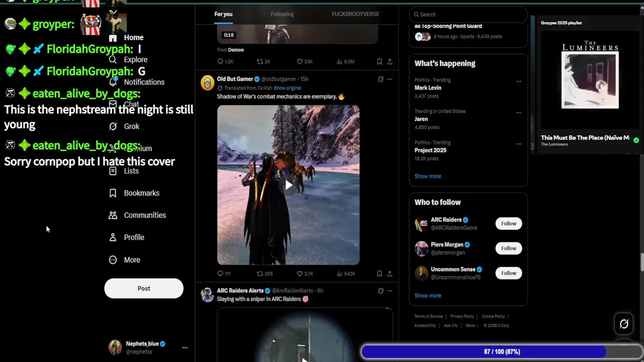Open the Explore search icon in sidebar
This screenshot has height=362, width=644.
click(113, 60)
